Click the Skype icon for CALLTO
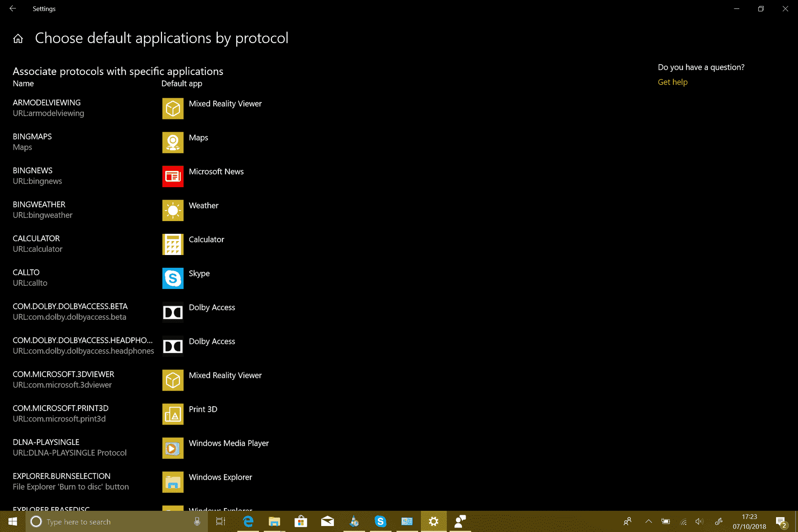798x532 pixels. pos(173,278)
